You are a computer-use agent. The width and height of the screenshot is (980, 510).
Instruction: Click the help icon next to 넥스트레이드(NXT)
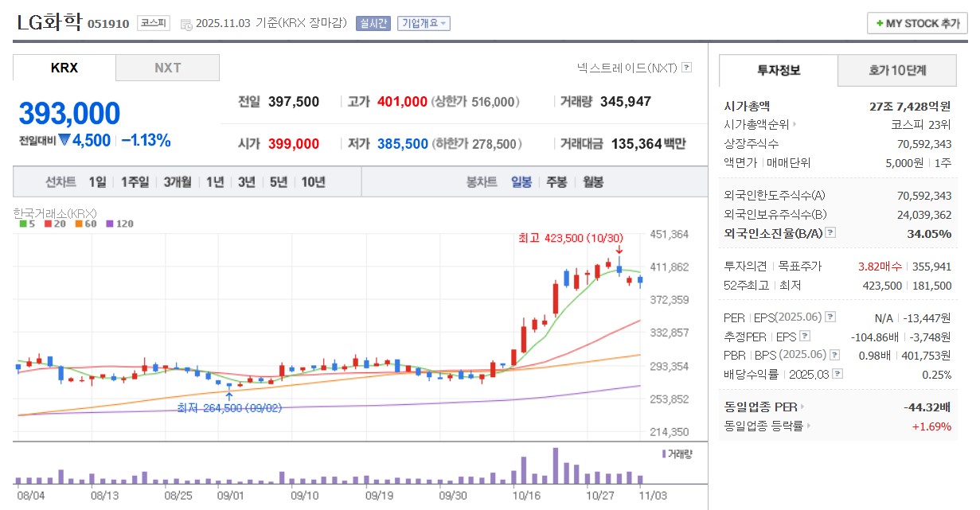point(686,67)
